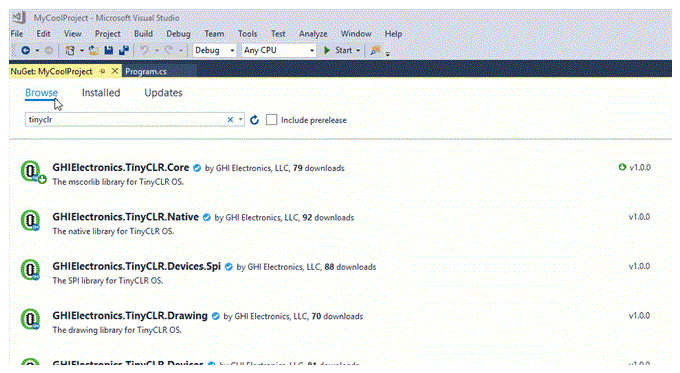Click the verified badge next to TinyCLR.Native

click(206, 217)
